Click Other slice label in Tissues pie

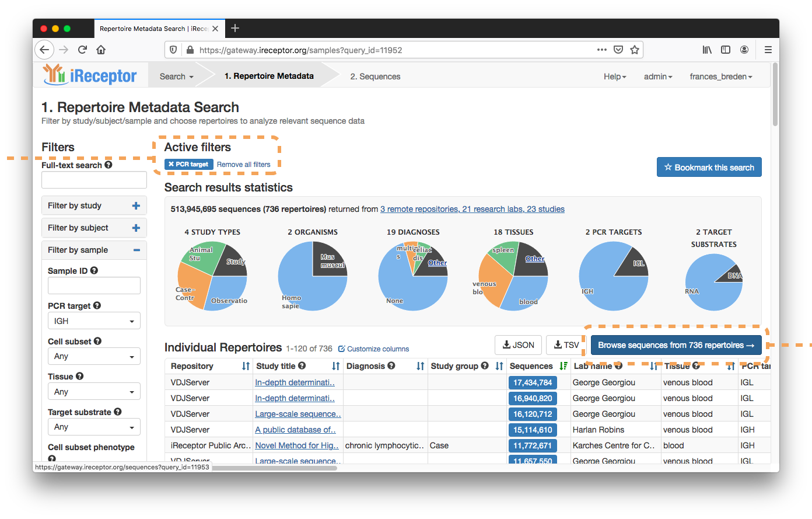pos(535,259)
